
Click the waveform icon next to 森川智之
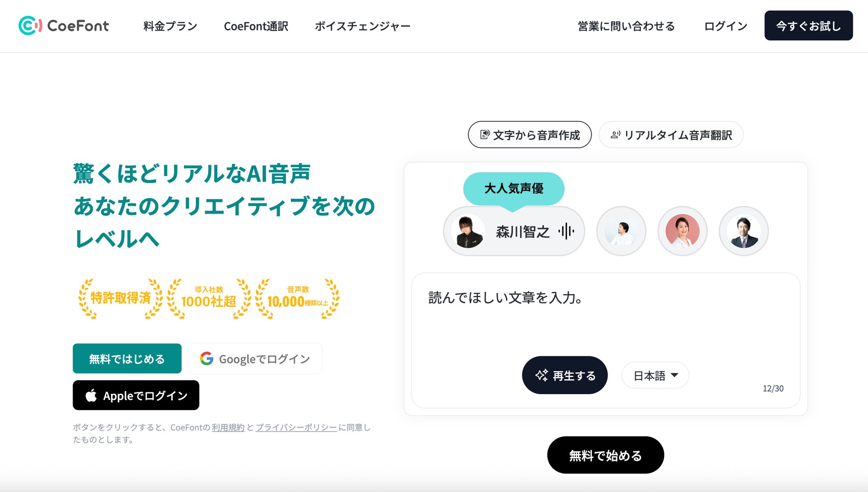(x=566, y=231)
